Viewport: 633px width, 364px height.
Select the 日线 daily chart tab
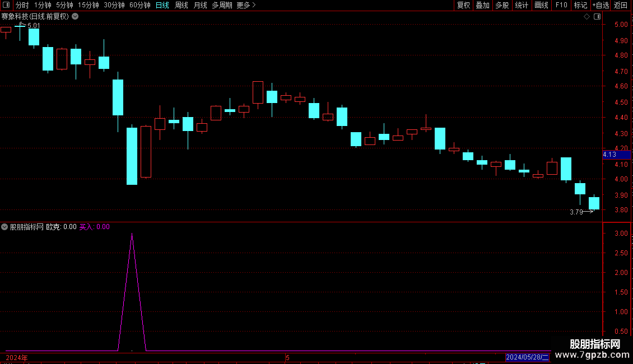(162, 5)
